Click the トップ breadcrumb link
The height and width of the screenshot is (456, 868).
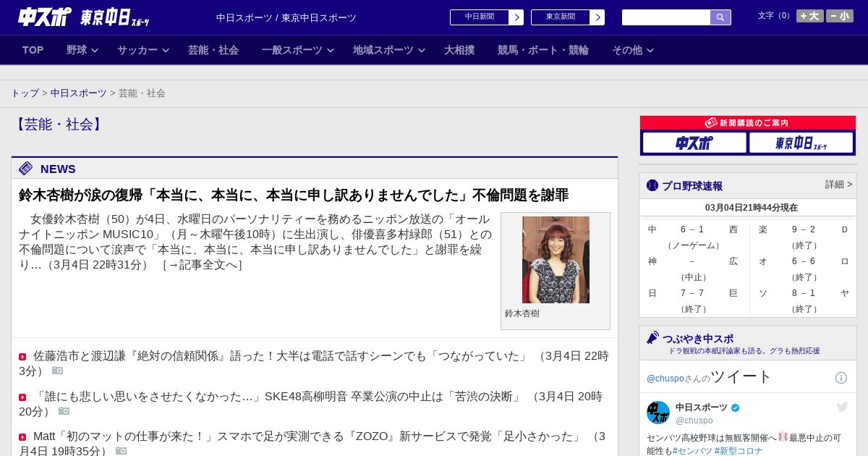pos(25,93)
